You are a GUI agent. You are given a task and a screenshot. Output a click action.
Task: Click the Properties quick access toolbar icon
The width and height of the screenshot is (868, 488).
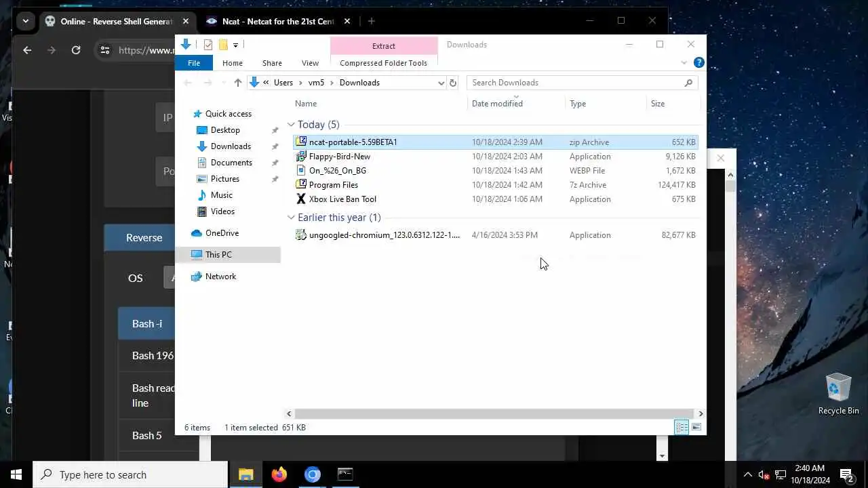pos(208,45)
